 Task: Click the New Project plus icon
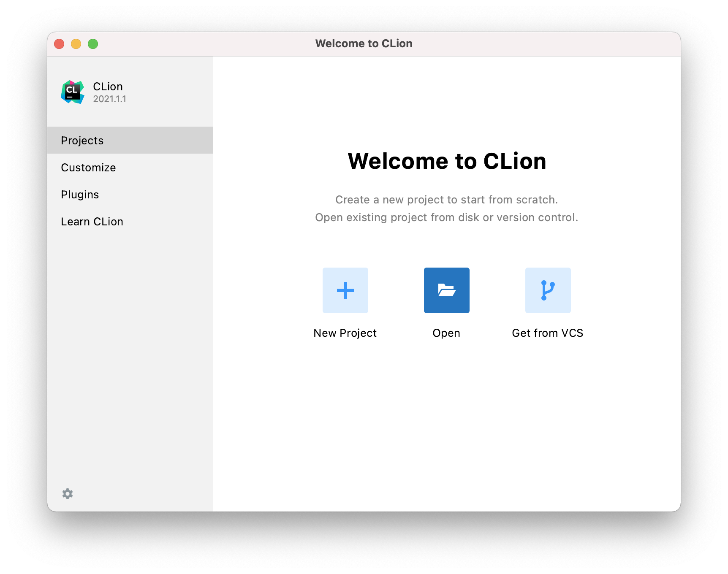[345, 290]
